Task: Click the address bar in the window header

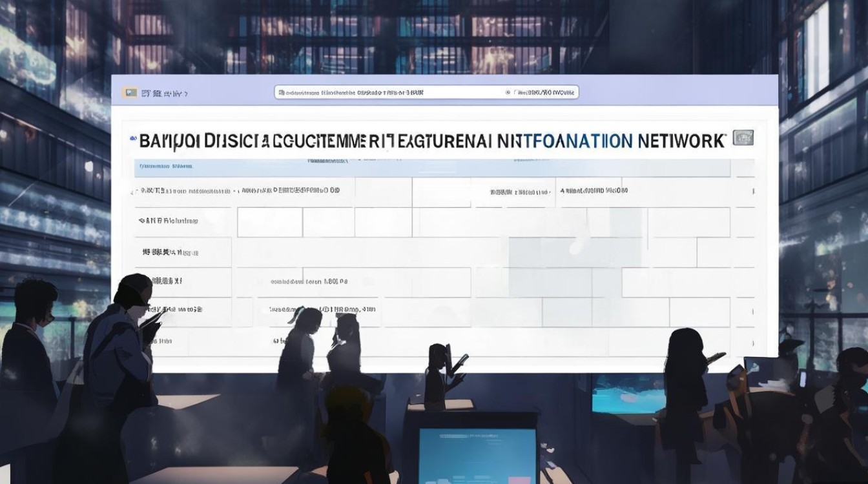Action: tap(426, 93)
